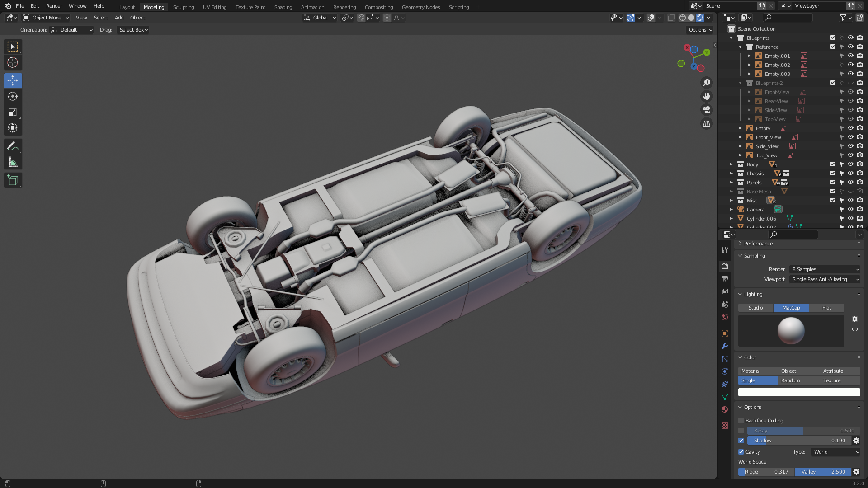
Task: Enable the Backface Culling checkbox
Action: (741, 421)
